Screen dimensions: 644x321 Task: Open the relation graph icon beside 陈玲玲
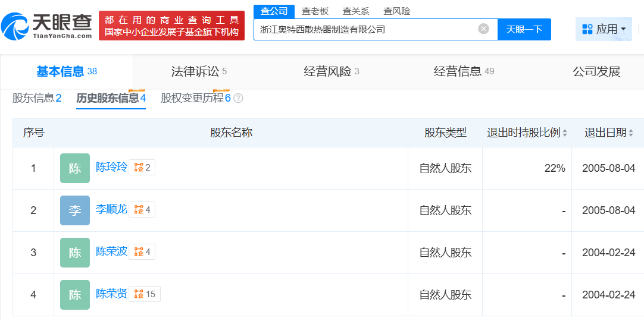tap(142, 168)
